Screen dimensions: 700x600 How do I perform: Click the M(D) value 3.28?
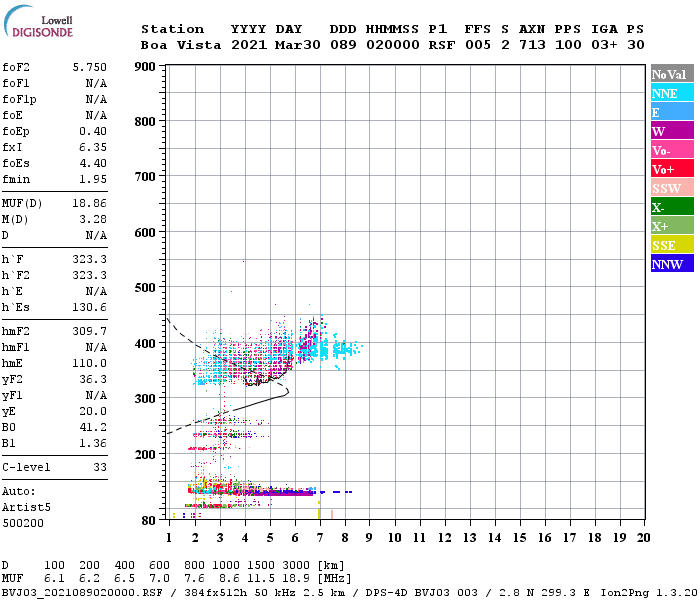pyautogui.click(x=93, y=219)
